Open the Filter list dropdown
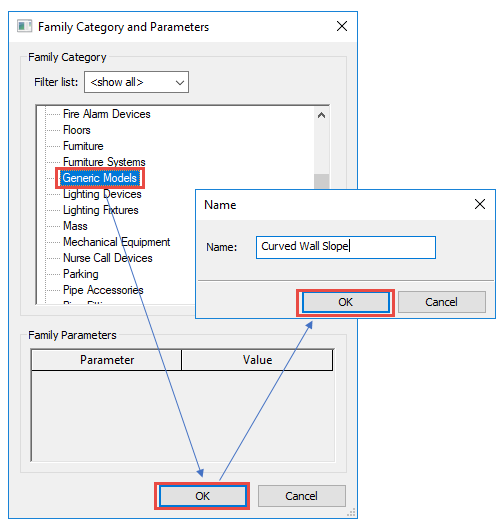The width and height of the screenshot is (502, 525). 136,82
